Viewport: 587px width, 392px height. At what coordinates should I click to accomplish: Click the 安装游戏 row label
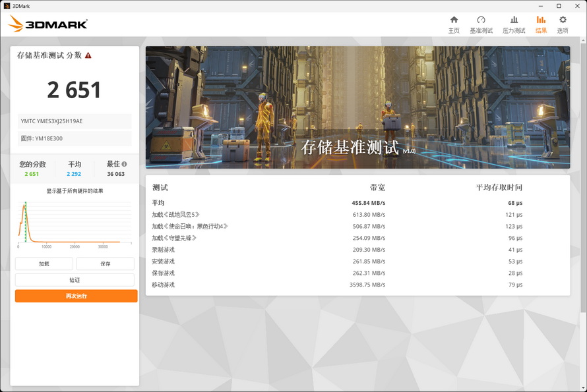pos(163,261)
